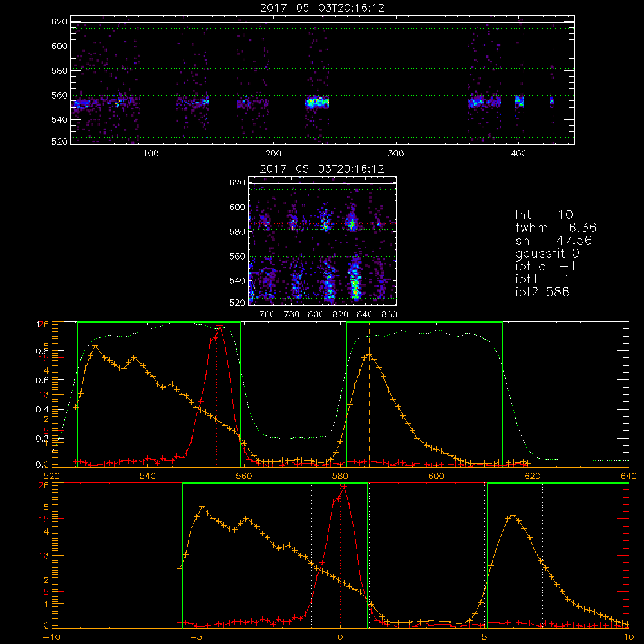The image size is (644, 644).
Task: Click x-axis label -5 on bottom plot
Action: tap(196, 637)
